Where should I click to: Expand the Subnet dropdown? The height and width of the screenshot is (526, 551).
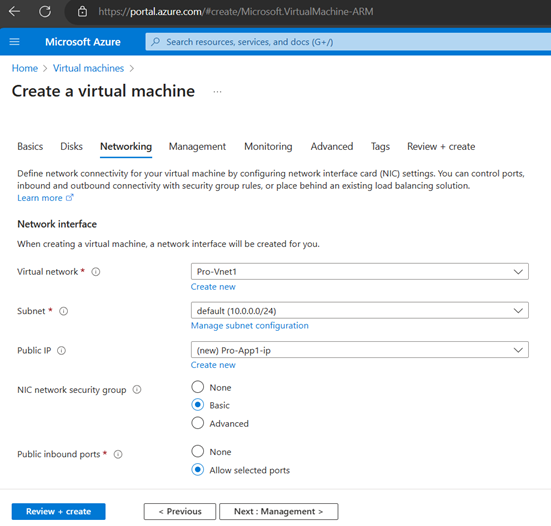coord(359,311)
